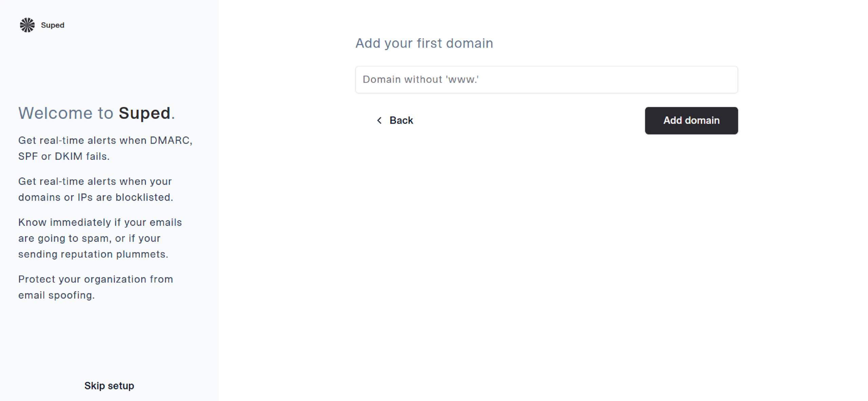
Task: Click the "Domain without 'www.'" placeholder text
Action: click(x=421, y=80)
